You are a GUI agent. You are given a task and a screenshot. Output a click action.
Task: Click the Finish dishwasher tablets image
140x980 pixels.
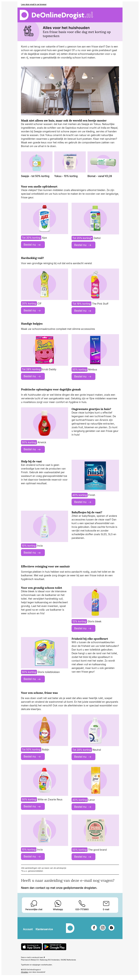point(95,475)
